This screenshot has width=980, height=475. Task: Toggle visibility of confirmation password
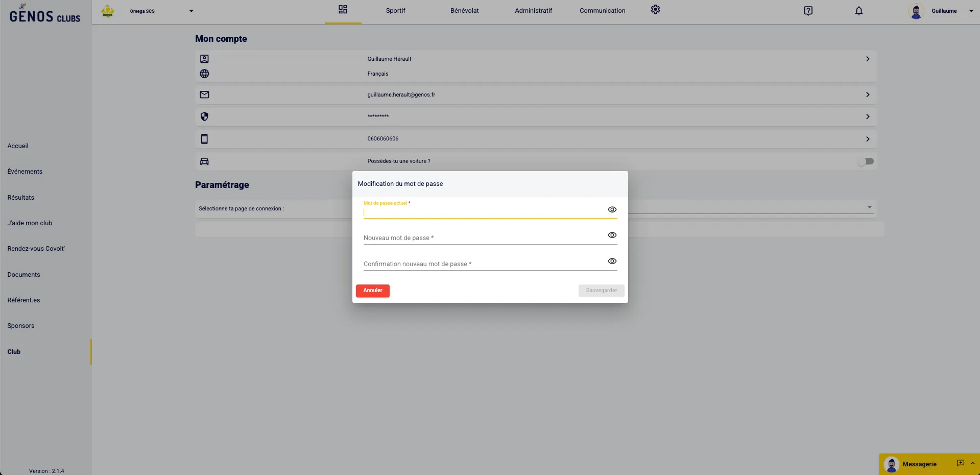point(612,261)
